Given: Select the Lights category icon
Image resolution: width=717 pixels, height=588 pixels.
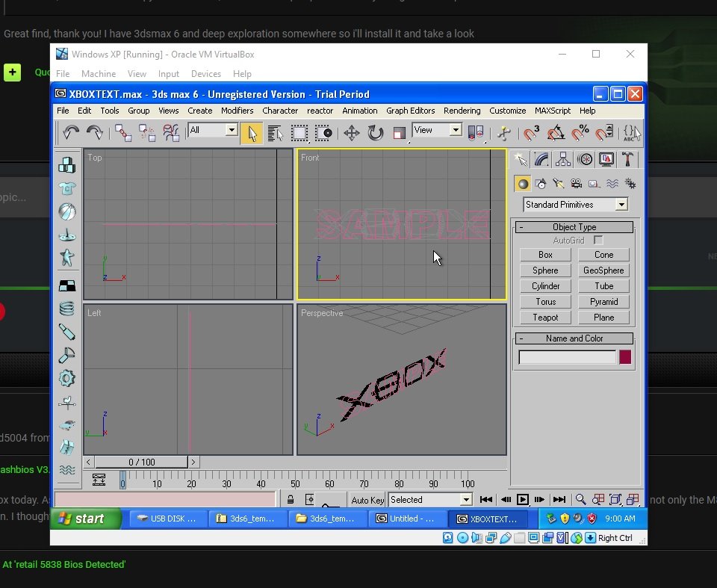Looking at the screenshot, I should click(559, 184).
